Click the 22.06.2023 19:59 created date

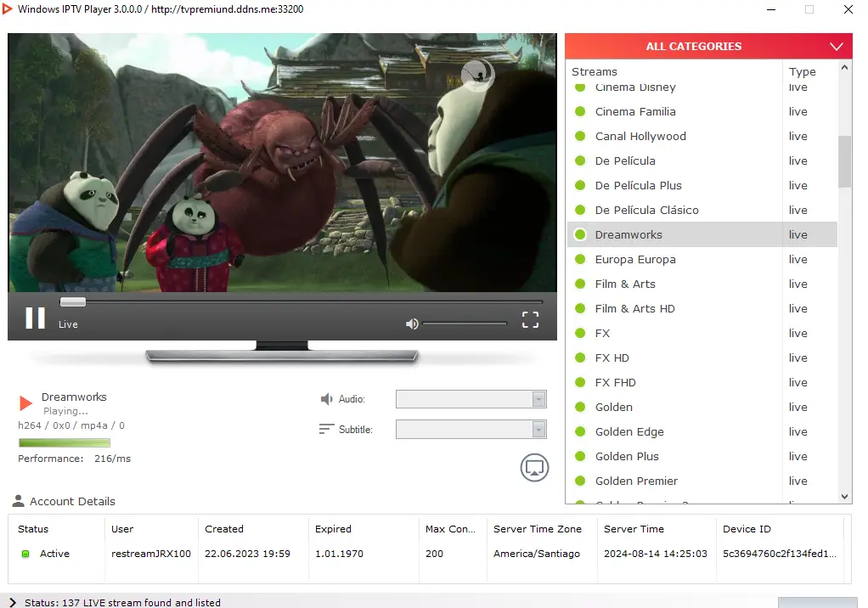[247, 554]
